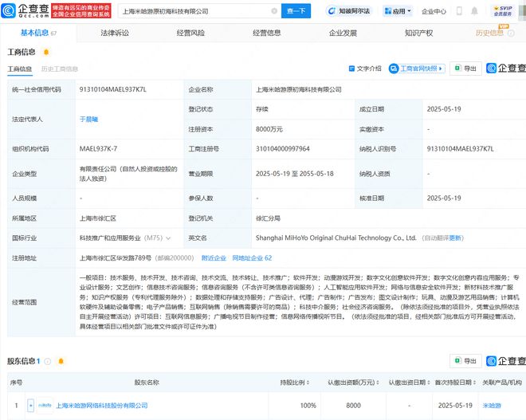Switch to the 基本信息 tab
Viewport: 526px width, 420px height.
point(38,33)
